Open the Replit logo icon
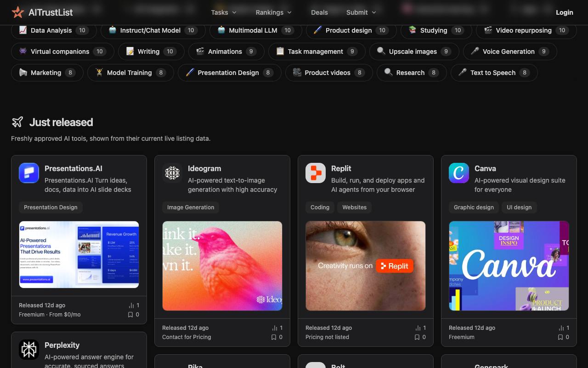The width and height of the screenshot is (588, 368). tap(316, 173)
